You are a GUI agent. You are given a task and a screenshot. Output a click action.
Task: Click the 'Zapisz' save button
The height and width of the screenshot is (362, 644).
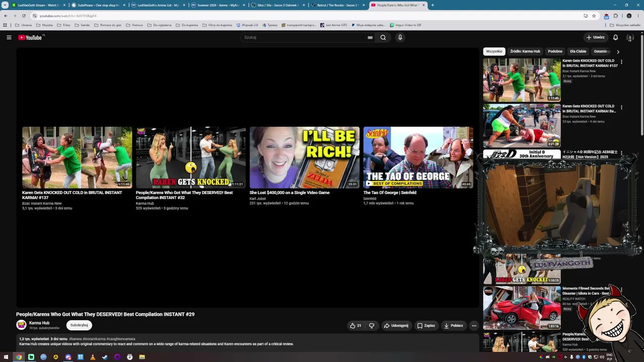pyautogui.click(x=426, y=326)
